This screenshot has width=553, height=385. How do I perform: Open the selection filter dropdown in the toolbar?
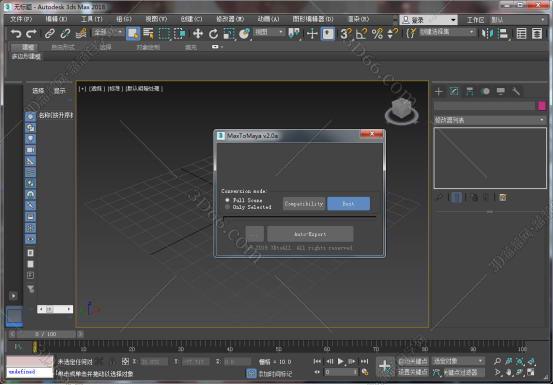pyautogui.click(x=108, y=32)
